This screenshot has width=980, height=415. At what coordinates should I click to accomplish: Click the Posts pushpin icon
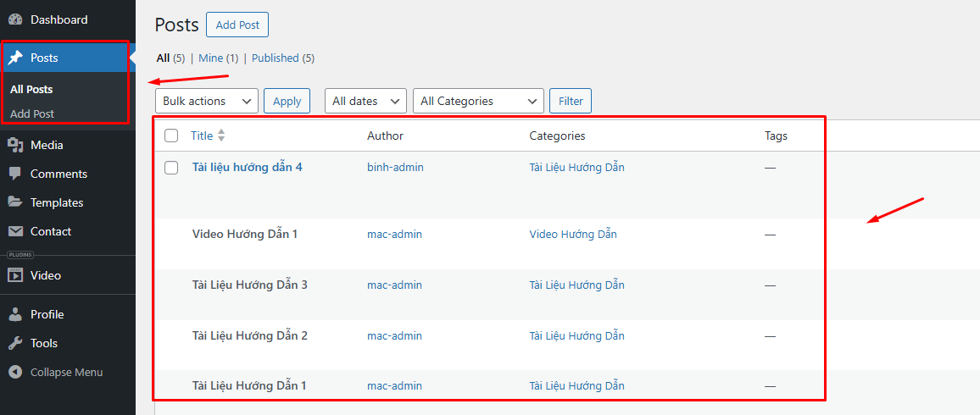click(x=15, y=58)
